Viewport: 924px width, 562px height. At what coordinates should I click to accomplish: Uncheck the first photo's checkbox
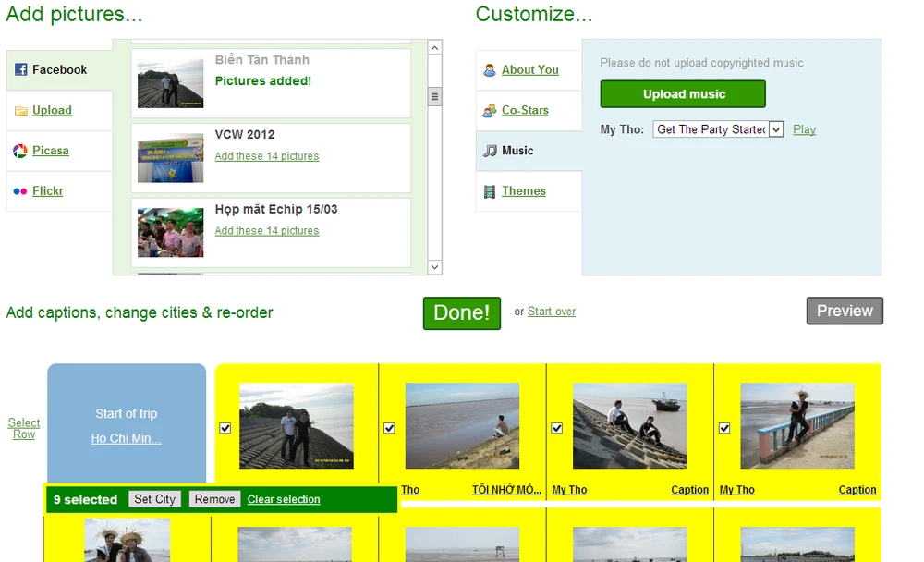click(225, 428)
